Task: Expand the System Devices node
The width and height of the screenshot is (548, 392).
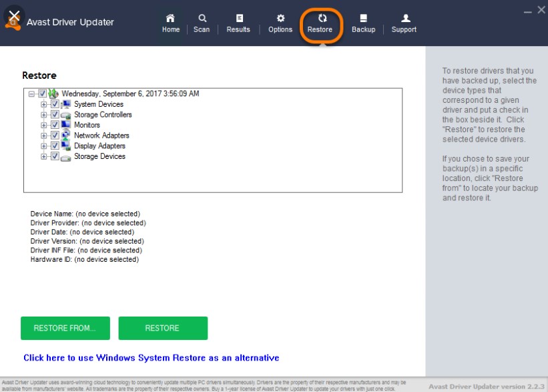Action: 43,104
